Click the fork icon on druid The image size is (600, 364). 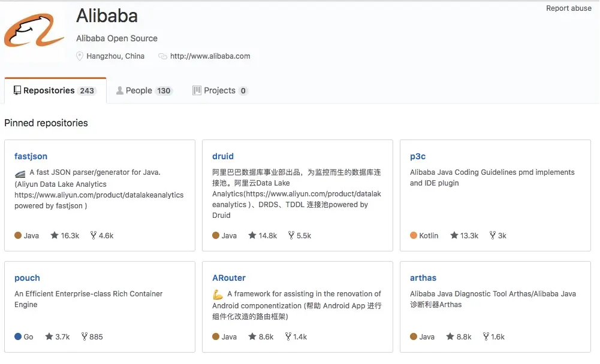coord(291,235)
